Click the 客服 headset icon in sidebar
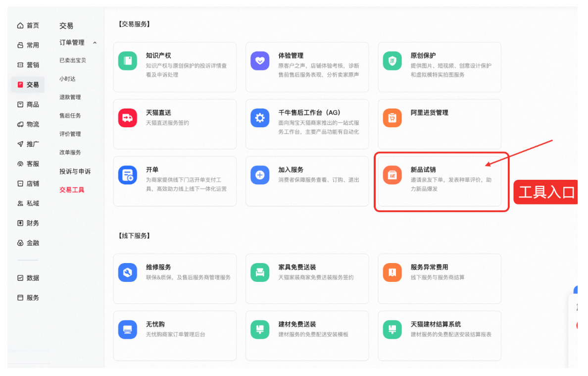588x376 pixels. click(20, 163)
